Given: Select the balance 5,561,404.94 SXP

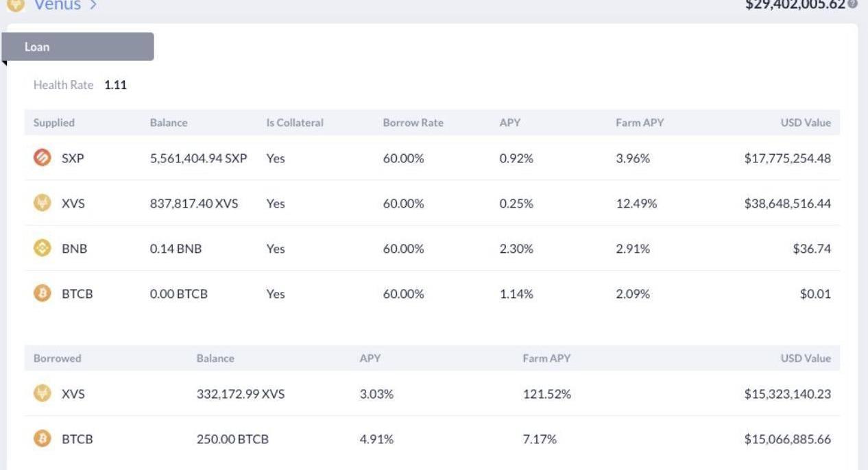Looking at the screenshot, I should [x=199, y=158].
